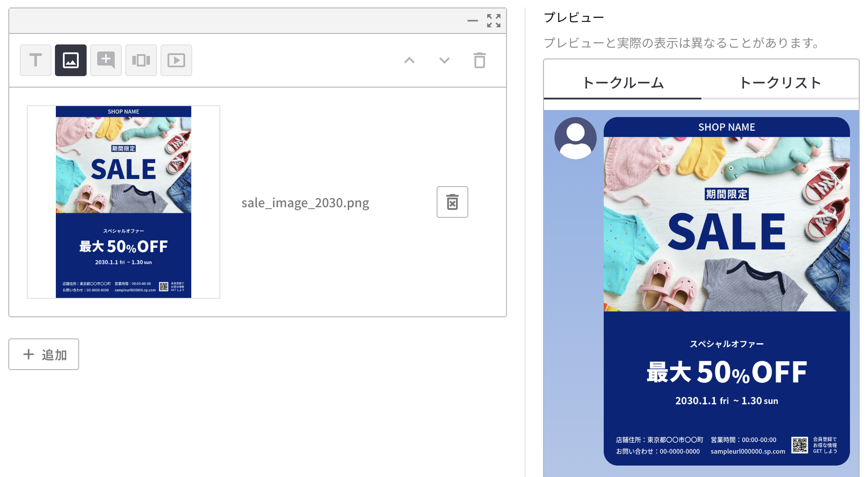Open the uploaded sale image thumbnail
Screen dimensions: 868x477
pyautogui.click(x=124, y=202)
